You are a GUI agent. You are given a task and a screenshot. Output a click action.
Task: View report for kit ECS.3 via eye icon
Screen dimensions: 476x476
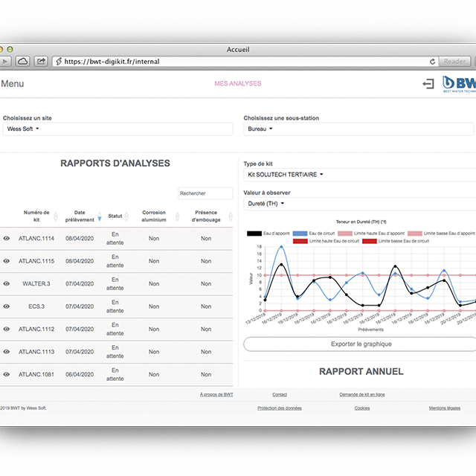(6, 306)
